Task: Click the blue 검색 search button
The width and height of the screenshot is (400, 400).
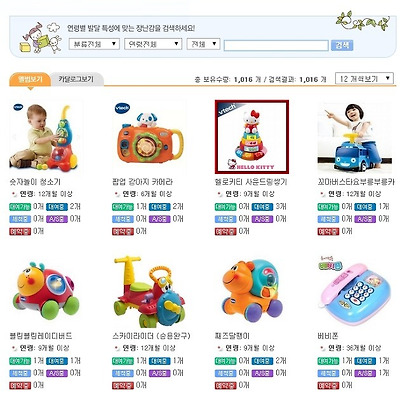Action: click(342, 45)
